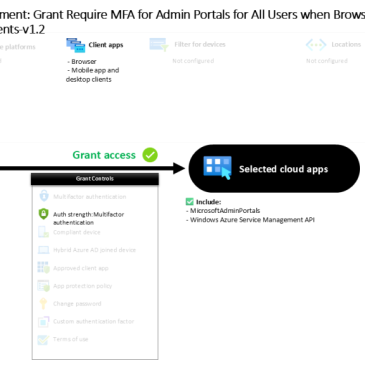This screenshot has width=365, height=365.
Task: Click the 'Change password' text
Action: pos(77,304)
